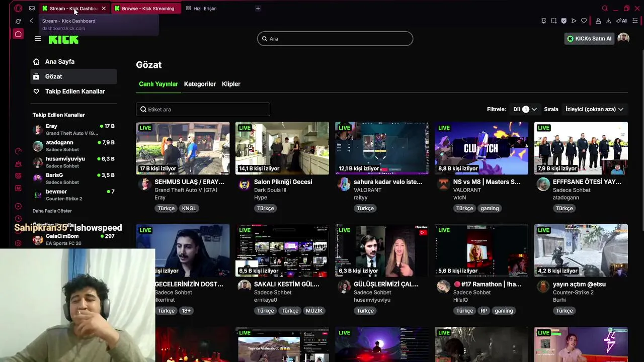Open followed channel bewmor
The width and height of the screenshot is (644, 362).
[73, 195]
